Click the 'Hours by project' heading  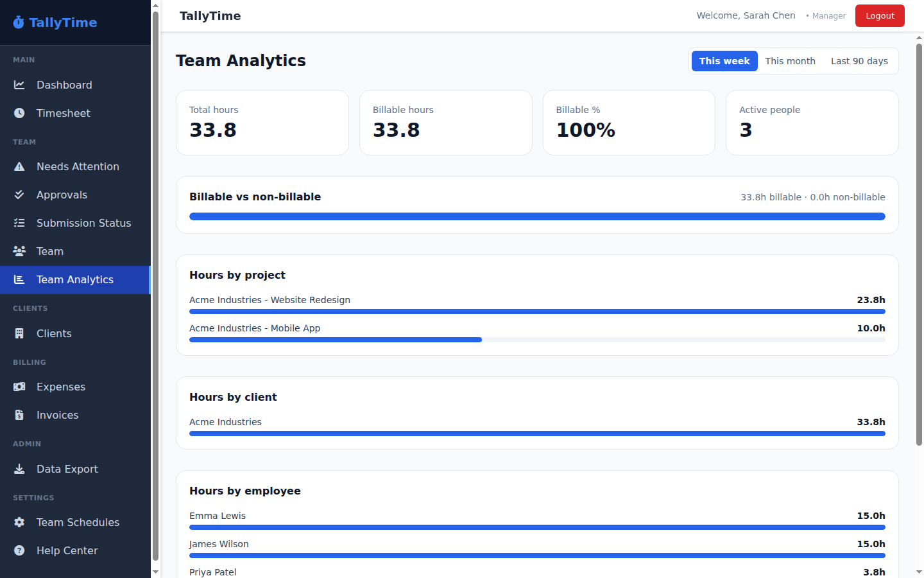(237, 275)
